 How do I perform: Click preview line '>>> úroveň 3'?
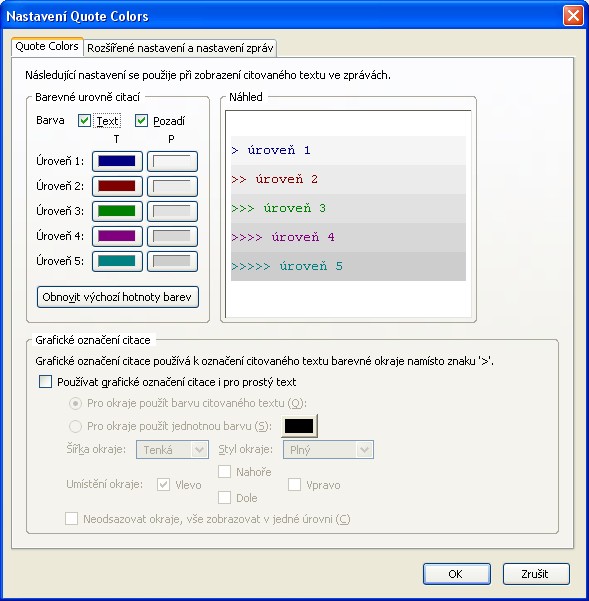pos(348,209)
